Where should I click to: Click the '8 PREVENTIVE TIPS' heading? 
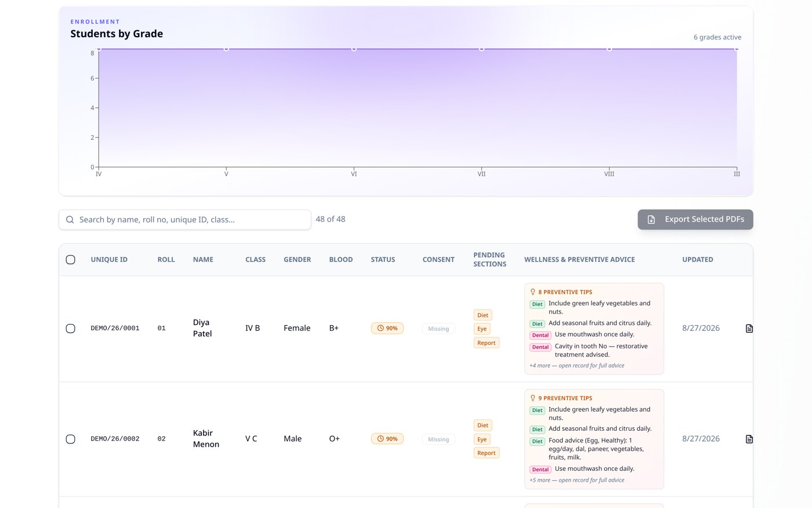565,292
